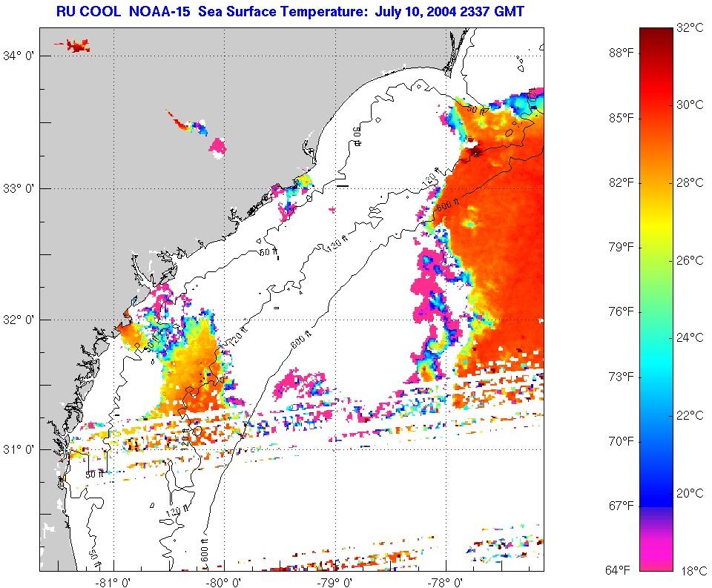Click the RU COOL NOAA-15 chart title

(290, 11)
